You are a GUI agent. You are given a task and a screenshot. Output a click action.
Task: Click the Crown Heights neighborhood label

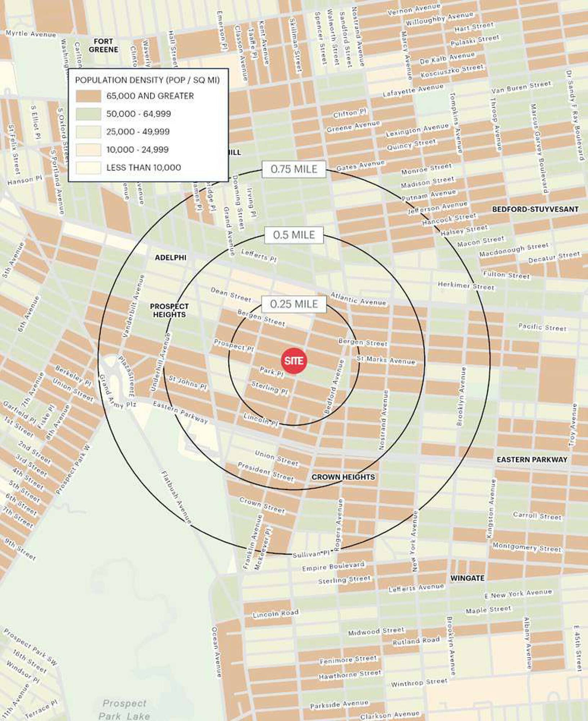tap(343, 477)
